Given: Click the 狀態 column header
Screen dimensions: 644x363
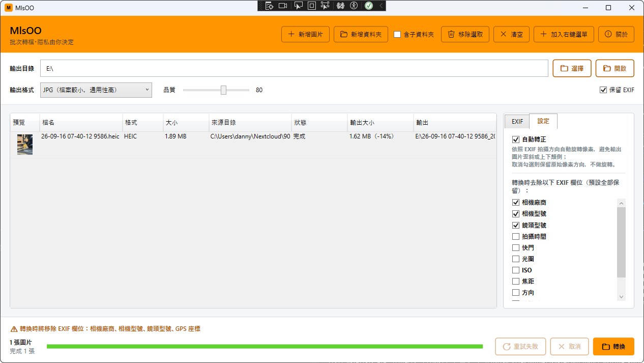Looking at the screenshot, I should [319, 123].
